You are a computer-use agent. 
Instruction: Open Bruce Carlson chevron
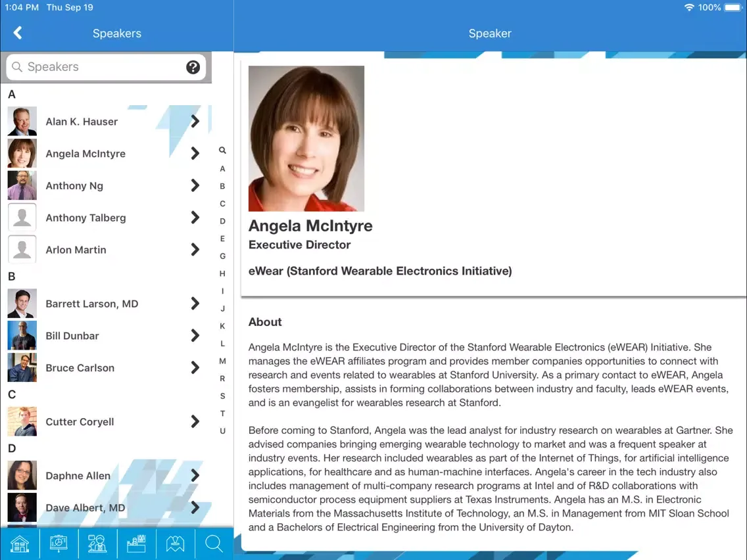tap(195, 367)
